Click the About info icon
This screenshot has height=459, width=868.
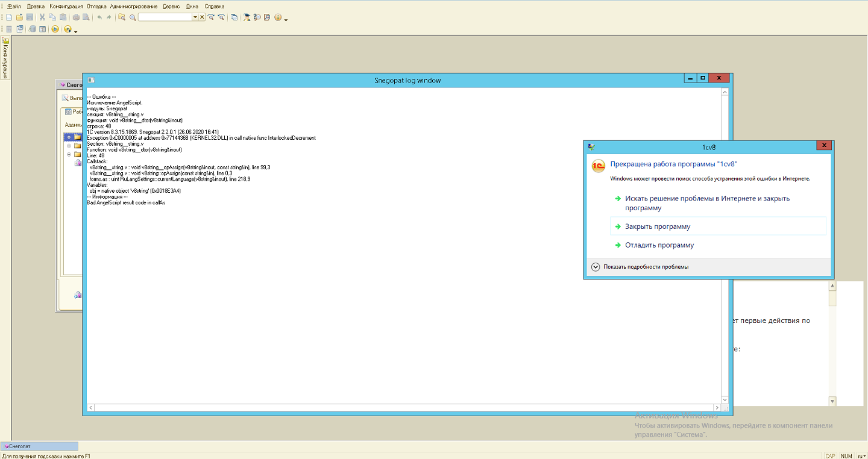(x=278, y=17)
